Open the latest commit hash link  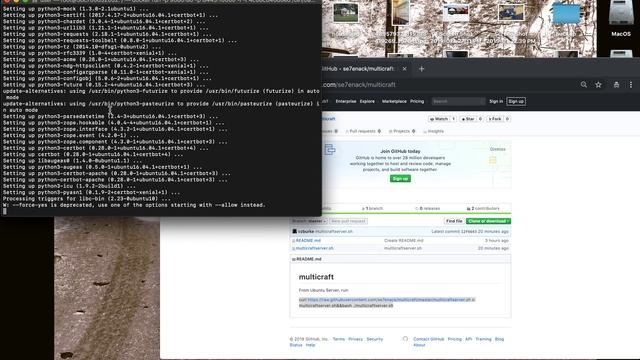469,231
